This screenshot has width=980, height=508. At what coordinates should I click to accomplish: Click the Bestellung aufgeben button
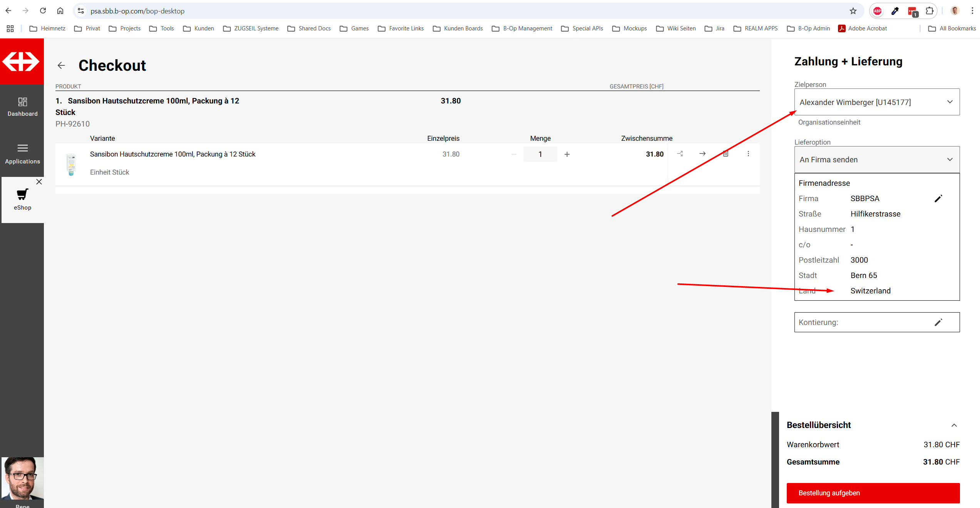[873, 493]
